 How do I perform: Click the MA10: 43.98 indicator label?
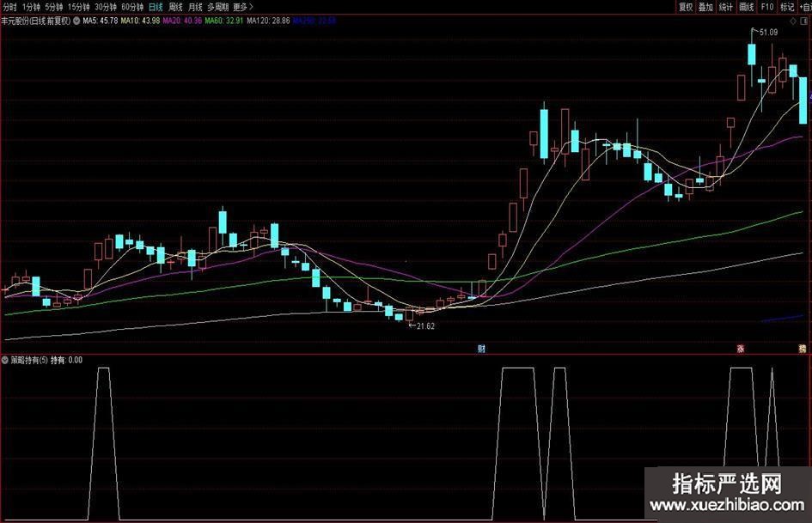pos(140,21)
